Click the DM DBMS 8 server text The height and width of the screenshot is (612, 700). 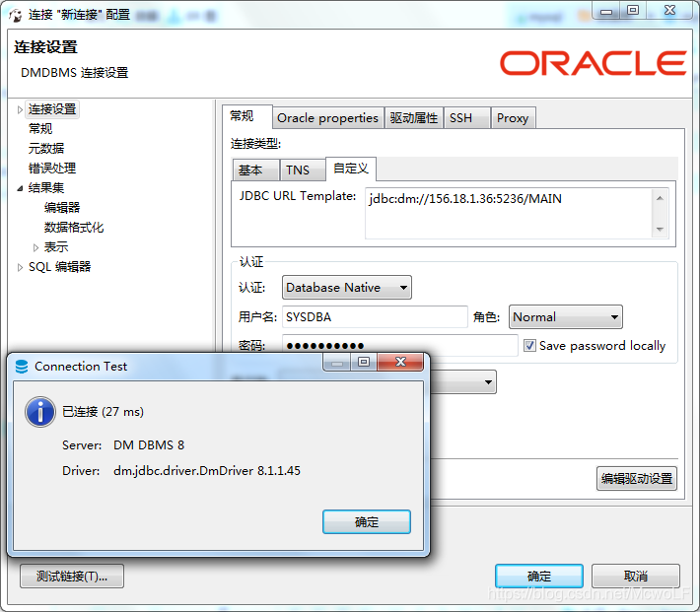click(x=149, y=445)
